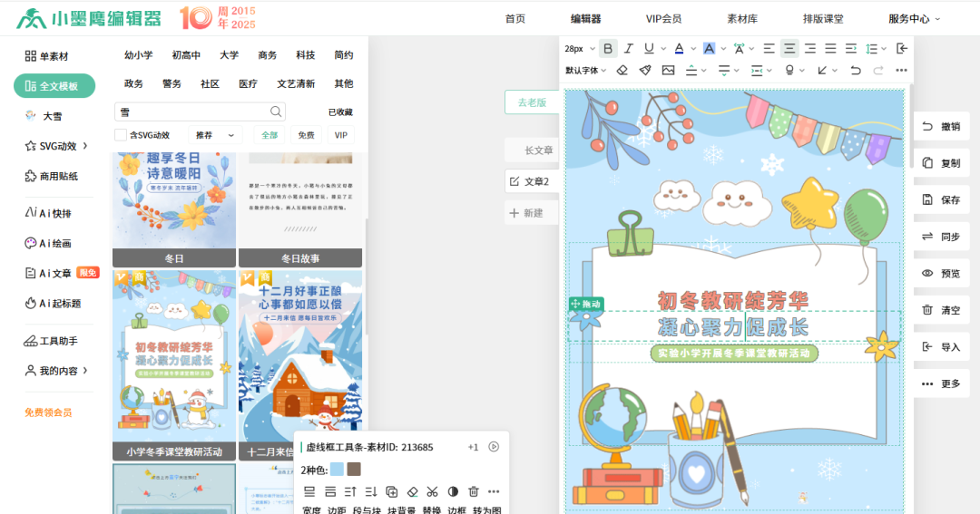Open 首页 in the top navigation
Viewport: 980px width, 514px height.
515,19
